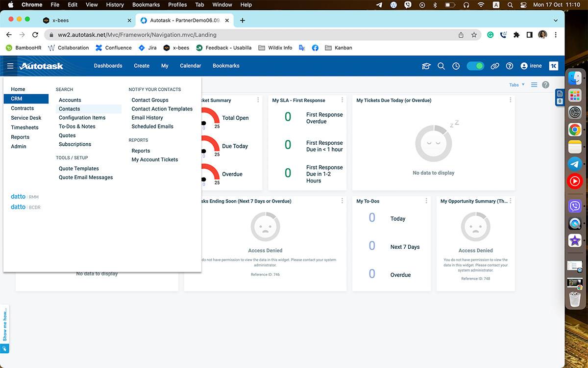Open the search magnifier in Autotask header
The image size is (588, 368).
(x=441, y=66)
